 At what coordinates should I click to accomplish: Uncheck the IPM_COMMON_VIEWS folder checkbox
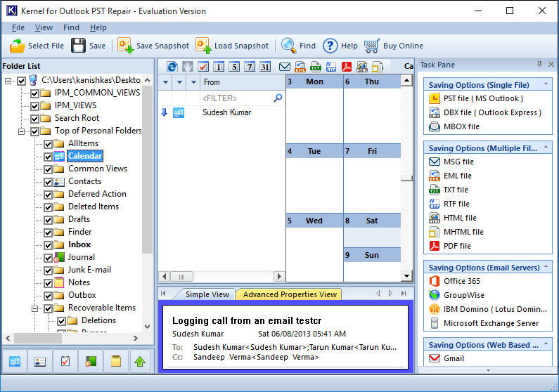coord(34,93)
